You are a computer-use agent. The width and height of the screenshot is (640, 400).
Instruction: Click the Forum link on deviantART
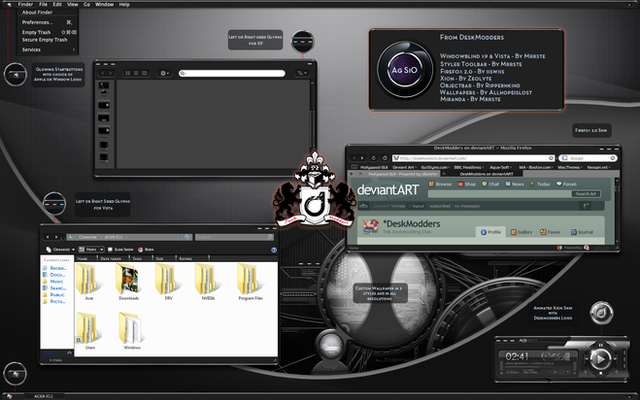coord(566,184)
